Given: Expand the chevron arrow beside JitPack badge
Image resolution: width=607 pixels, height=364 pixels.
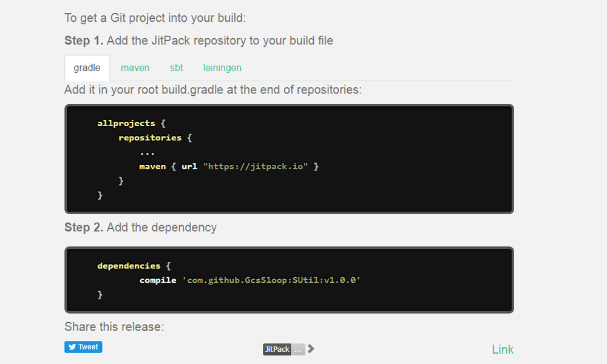Looking at the screenshot, I should 311,349.
